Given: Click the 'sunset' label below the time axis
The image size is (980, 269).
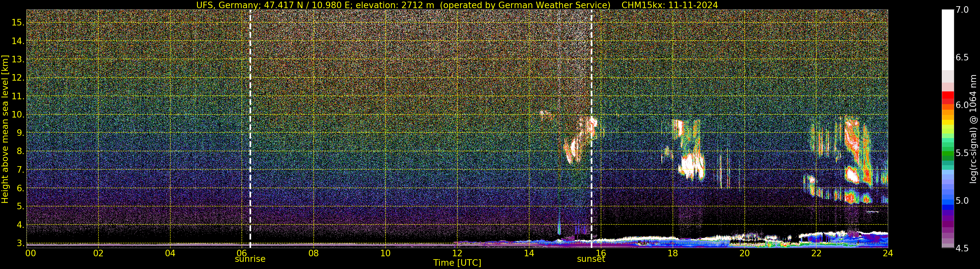Looking at the screenshot, I should [591, 259].
